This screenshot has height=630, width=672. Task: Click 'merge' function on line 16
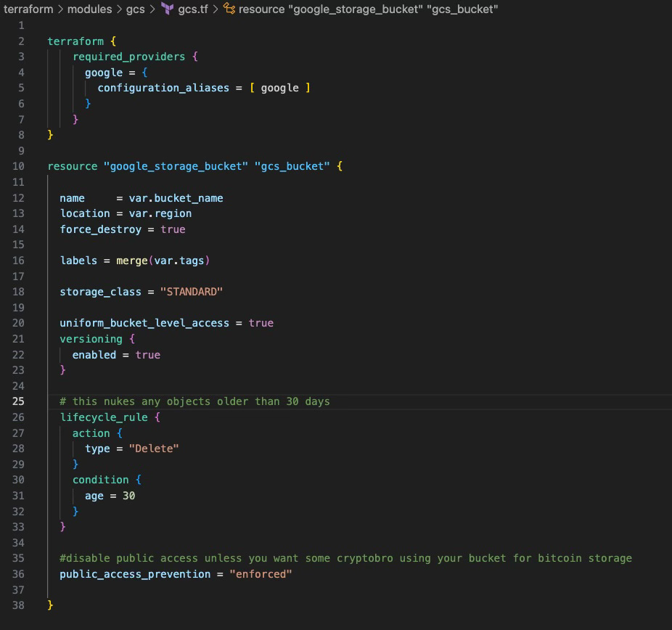pos(132,261)
